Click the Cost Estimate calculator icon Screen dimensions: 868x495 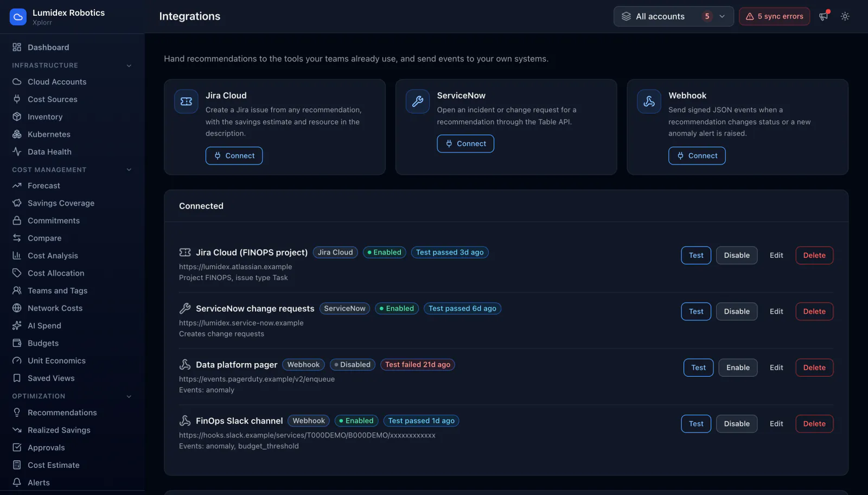point(17,465)
